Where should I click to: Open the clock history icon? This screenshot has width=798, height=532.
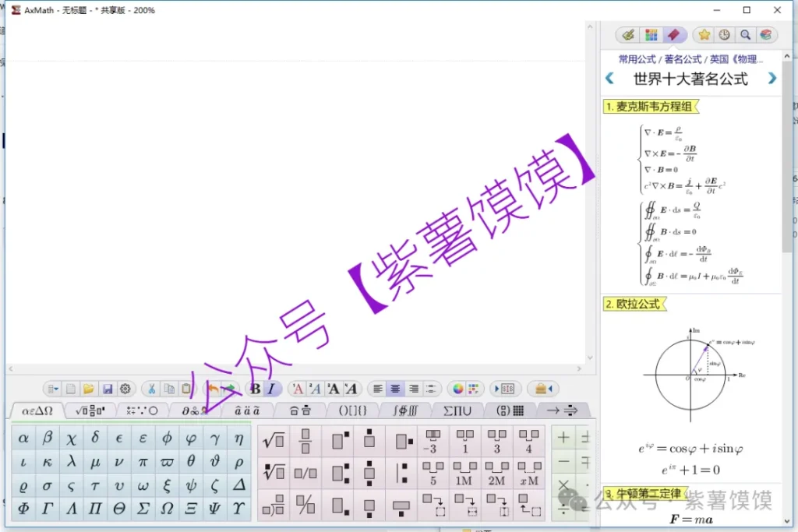725,35
